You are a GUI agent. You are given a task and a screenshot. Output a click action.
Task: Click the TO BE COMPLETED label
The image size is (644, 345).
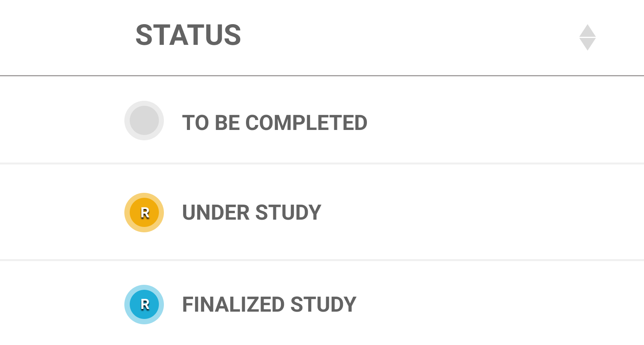coord(275,122)
